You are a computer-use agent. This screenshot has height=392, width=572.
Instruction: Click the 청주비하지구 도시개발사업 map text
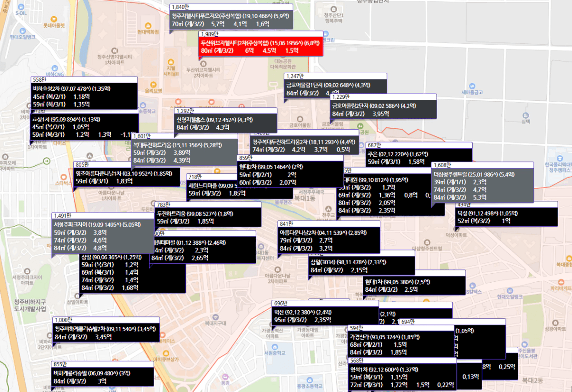point(30,305)
